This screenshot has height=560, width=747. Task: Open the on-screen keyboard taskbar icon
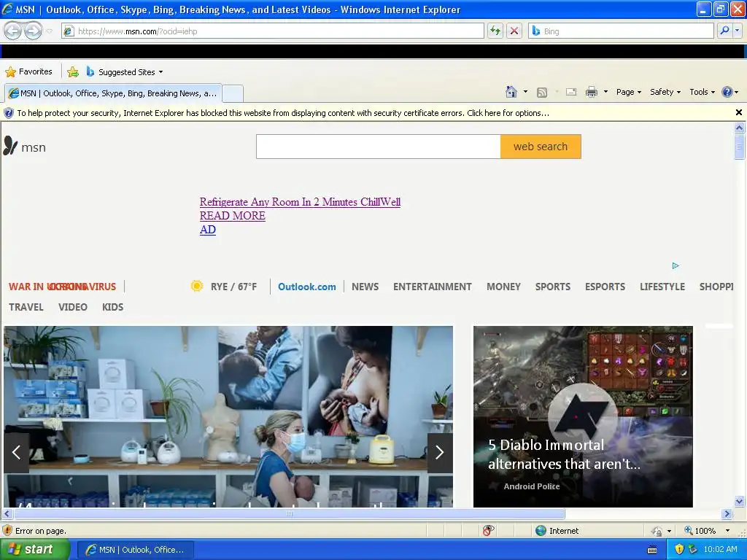coord(652,550)
